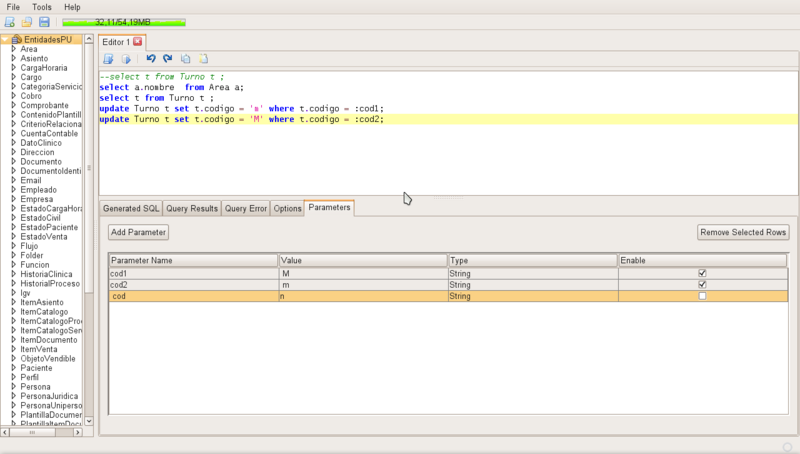Click the highlighted update :cod2 statement line
800x454 pixels.
[448, 119]
